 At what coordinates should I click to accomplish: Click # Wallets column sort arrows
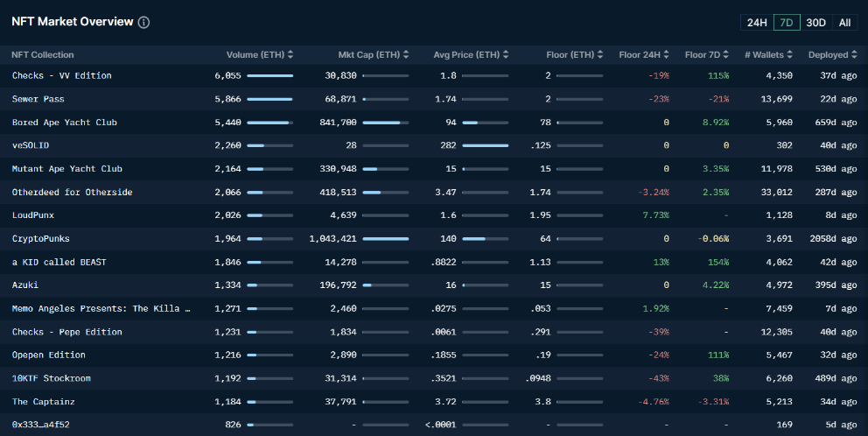(x=788, y=55)
